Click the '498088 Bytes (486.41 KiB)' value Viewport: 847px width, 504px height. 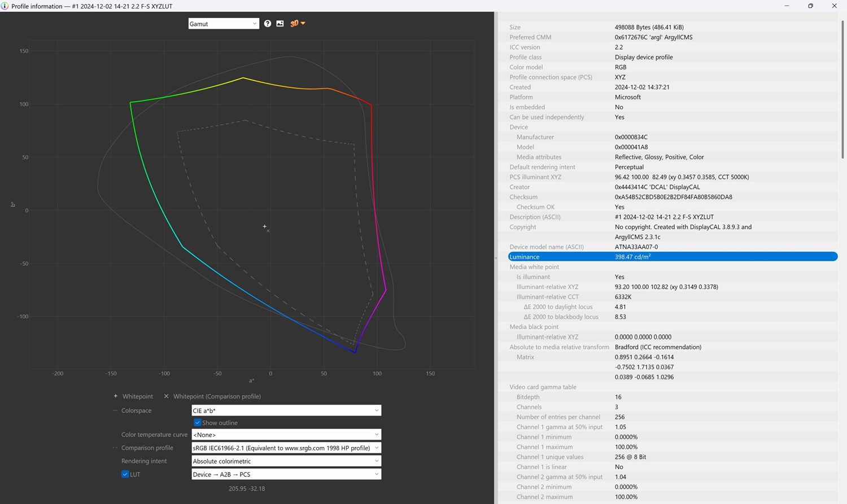pos(649,27)
